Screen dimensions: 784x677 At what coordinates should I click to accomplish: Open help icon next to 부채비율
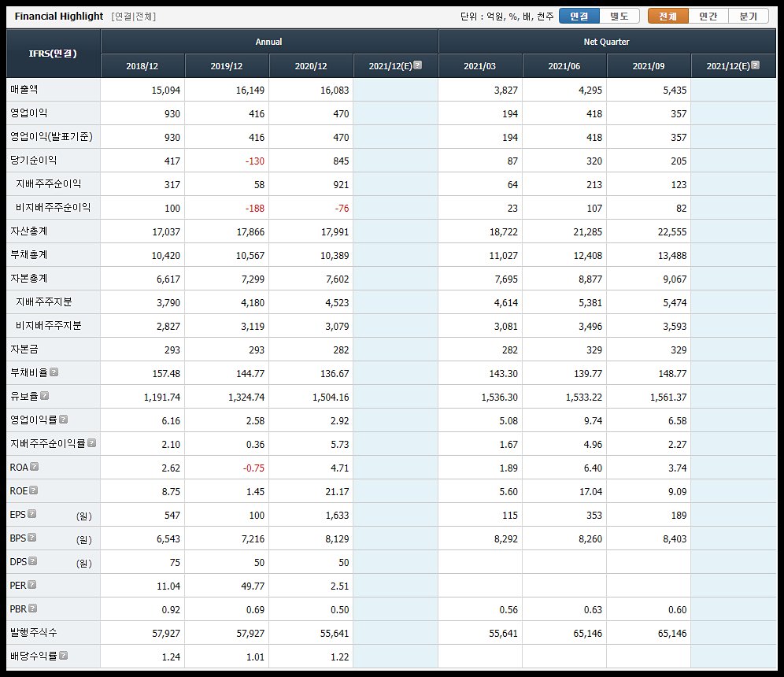coord(54,372)
